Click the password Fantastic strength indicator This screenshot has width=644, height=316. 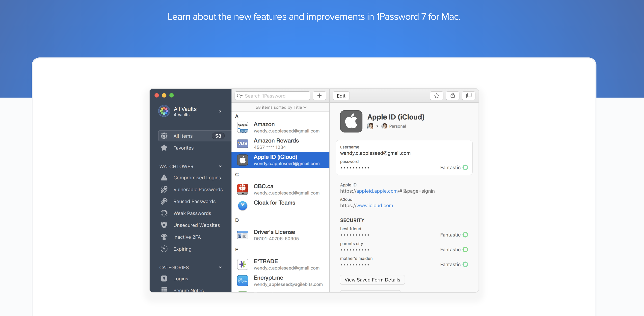[454, 167]
